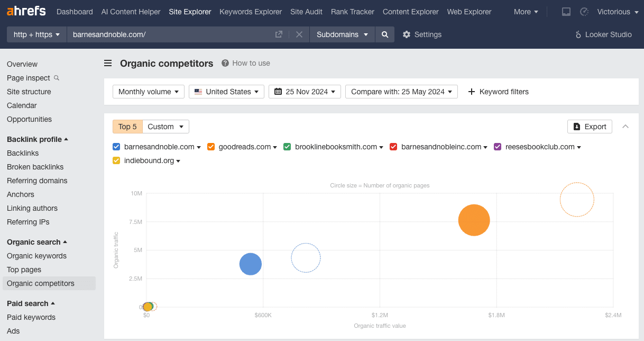Screen dimensions: 644x341
Task: Click the Ahrefs logo
Action: [26, 11]
